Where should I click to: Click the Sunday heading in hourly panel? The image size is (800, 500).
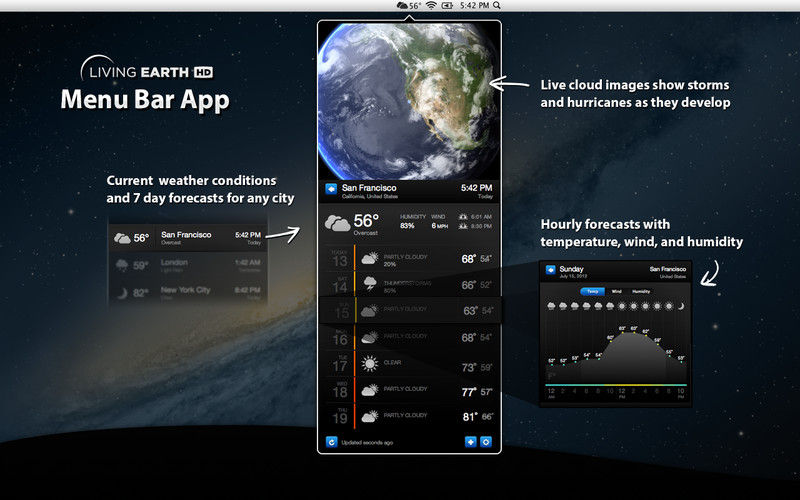pyautogui.click(x=571, y=269)
